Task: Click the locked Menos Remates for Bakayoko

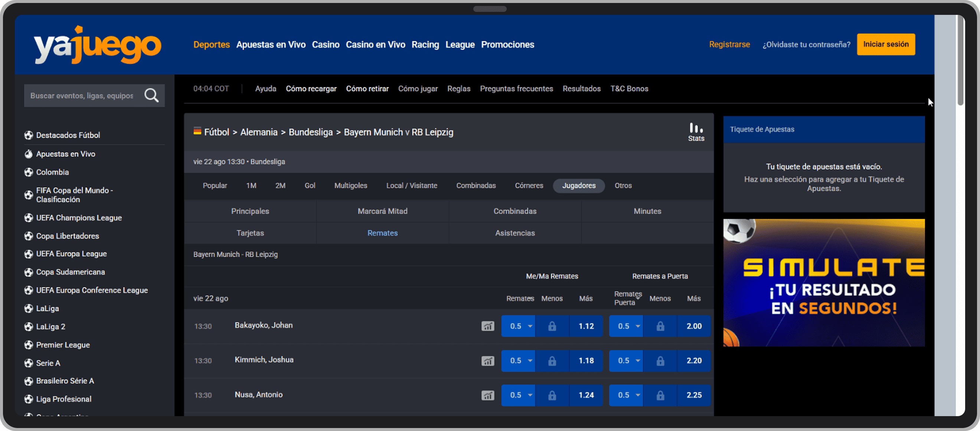Action: tap(552, 326)
